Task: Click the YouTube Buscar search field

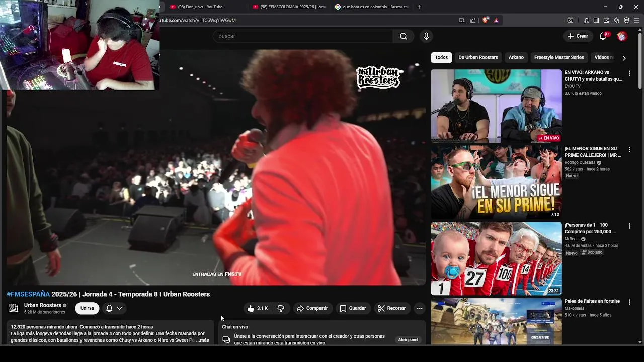Action: point(303,36)
